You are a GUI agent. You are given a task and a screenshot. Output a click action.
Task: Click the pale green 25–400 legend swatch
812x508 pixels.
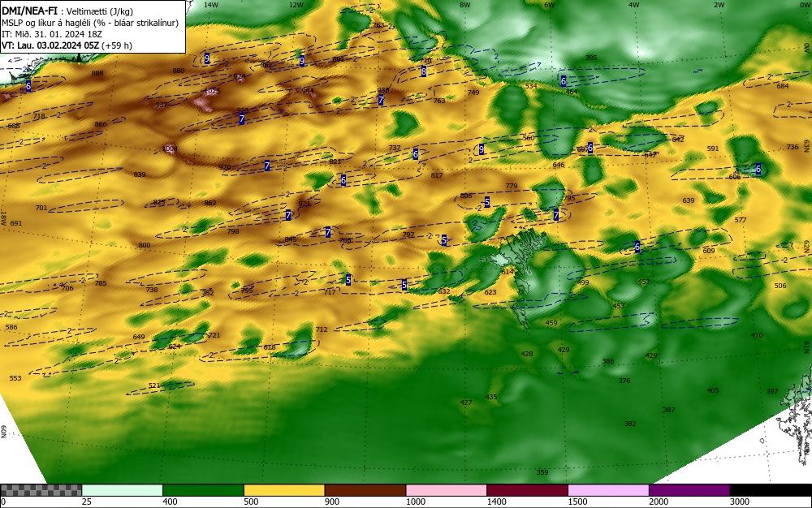coord(123,490)
